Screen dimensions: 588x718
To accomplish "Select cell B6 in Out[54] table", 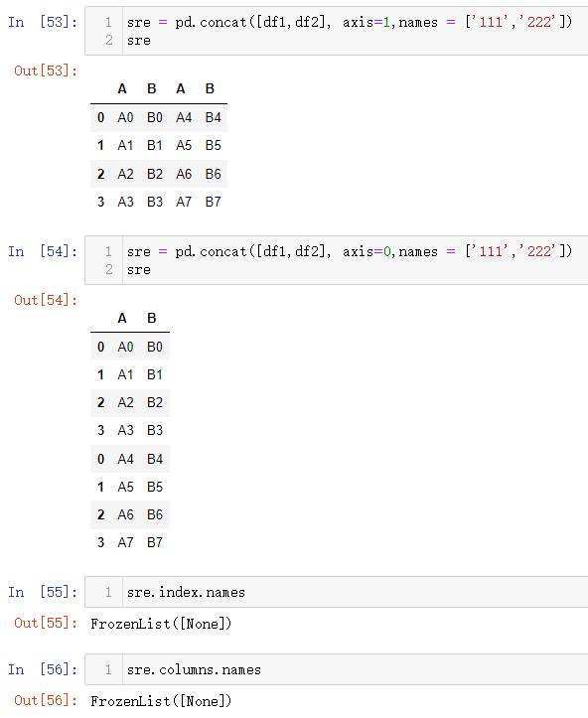I will point(155,514).
